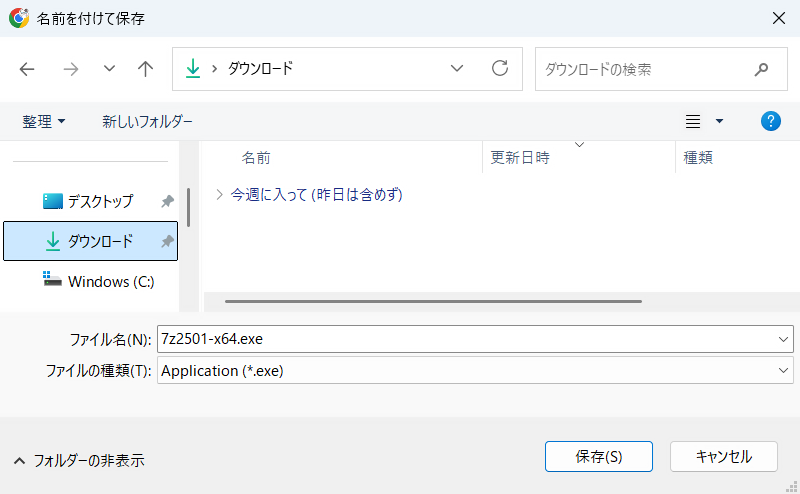Open recent locations dropdown arrow

point(109,69)
